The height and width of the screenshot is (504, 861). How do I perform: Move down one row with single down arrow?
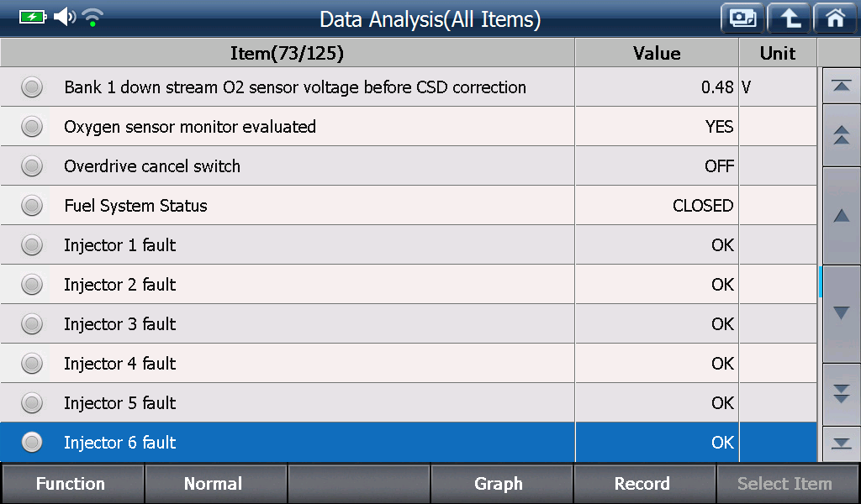(x=841, y=313)
